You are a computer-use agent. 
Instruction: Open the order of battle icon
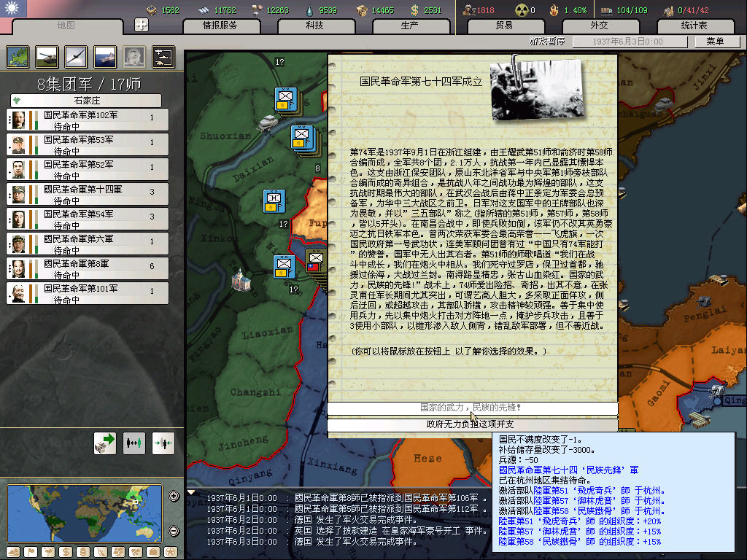tap(163, 56)
